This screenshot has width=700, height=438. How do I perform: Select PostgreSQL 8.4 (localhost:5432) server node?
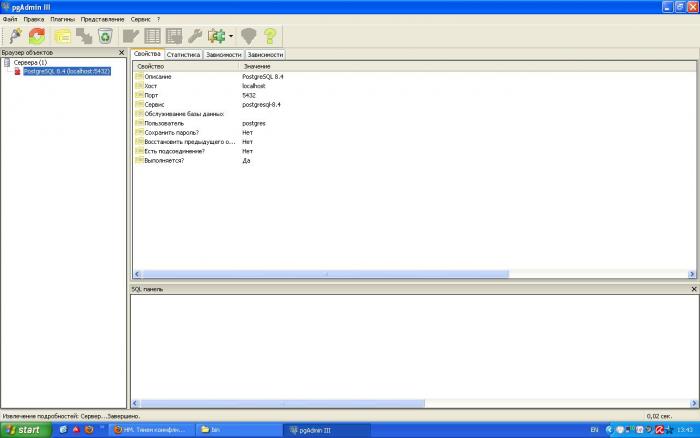(67, 71)
